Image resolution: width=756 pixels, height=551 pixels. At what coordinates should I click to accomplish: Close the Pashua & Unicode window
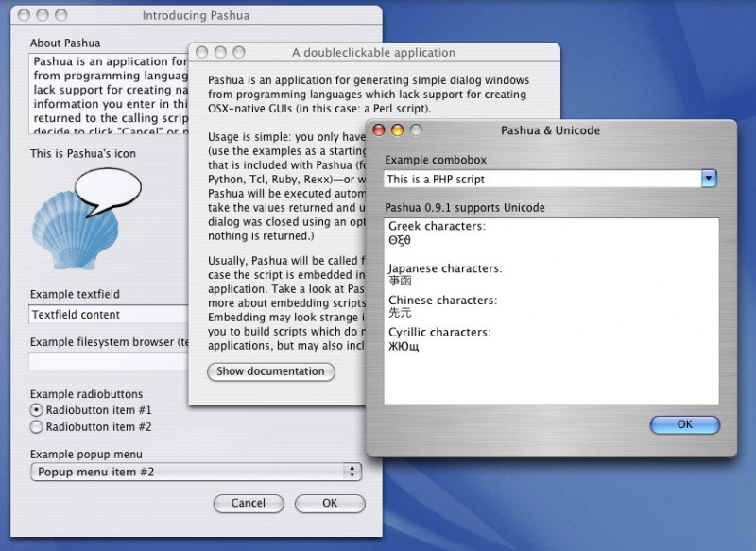click(379, 130)
